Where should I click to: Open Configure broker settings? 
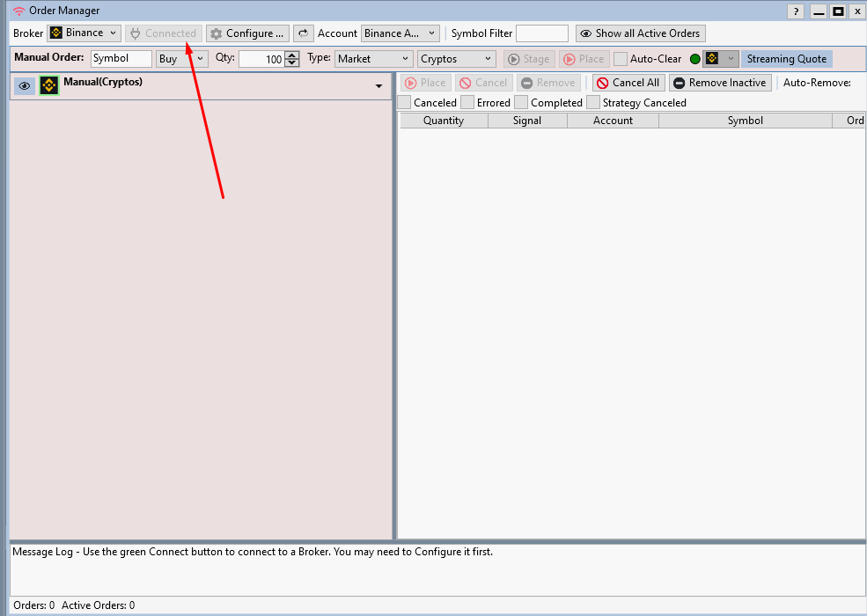pyautogui.click(x=247, y=33)
